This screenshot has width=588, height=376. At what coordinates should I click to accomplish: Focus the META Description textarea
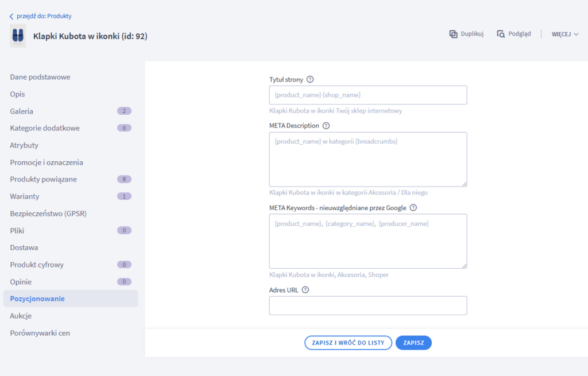368,160
